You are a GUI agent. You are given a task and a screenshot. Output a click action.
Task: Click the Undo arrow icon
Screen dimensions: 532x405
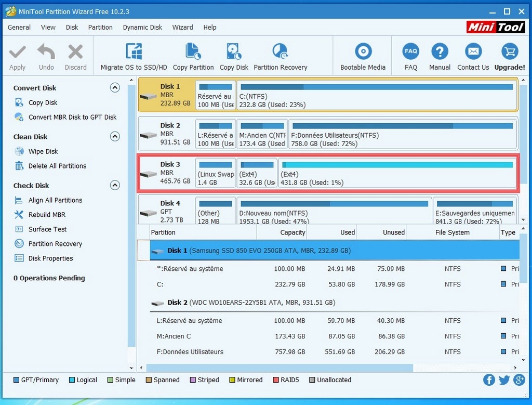pyautogui.click(x=46, y=51)
